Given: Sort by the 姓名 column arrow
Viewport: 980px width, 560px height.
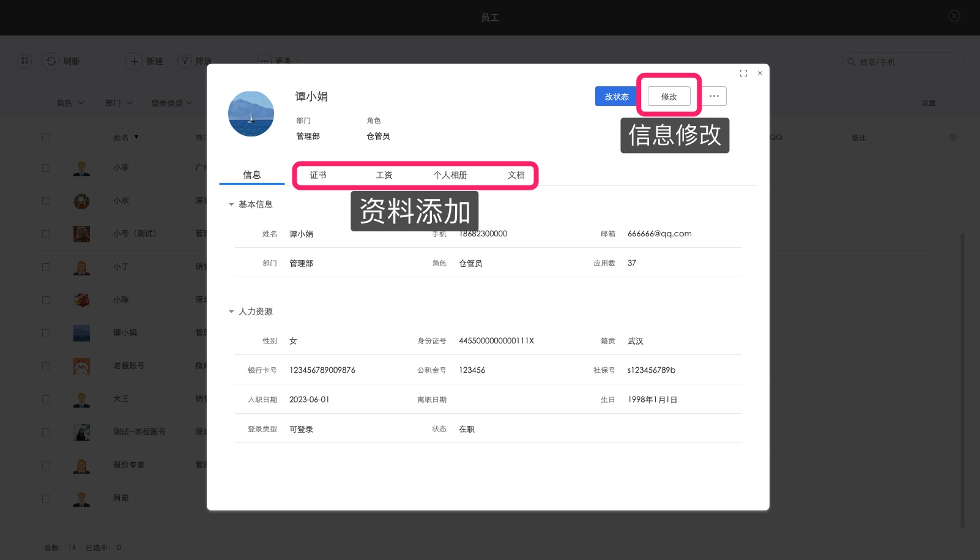Looking at the screenshot, I should [136, 137].
